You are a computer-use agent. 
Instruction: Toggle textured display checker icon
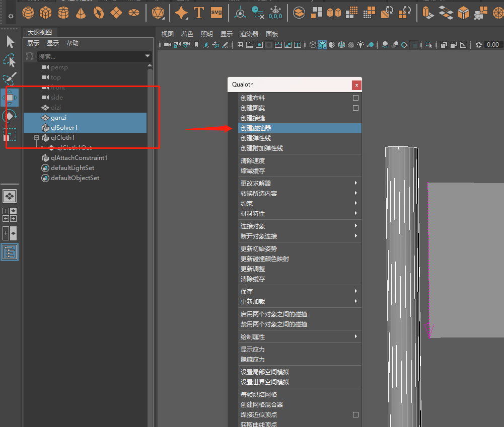point(351,45)
